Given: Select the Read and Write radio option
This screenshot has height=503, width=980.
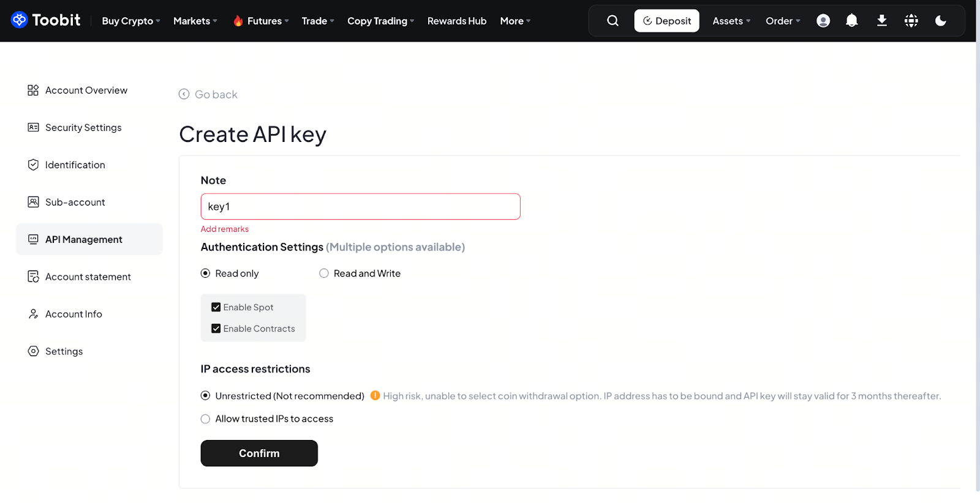Looking at the screenshot, I should point(324,274).
